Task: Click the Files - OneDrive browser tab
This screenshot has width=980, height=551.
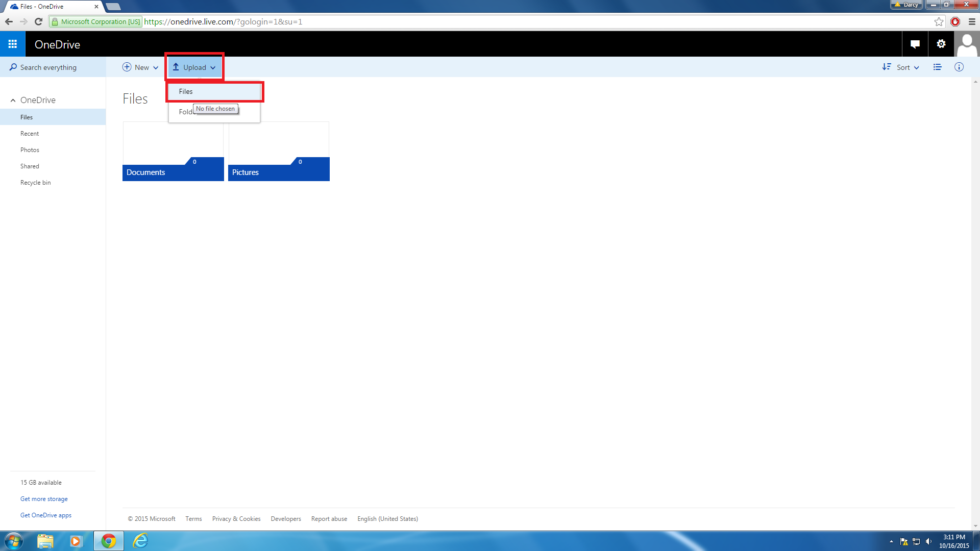Action: point(53,7)
